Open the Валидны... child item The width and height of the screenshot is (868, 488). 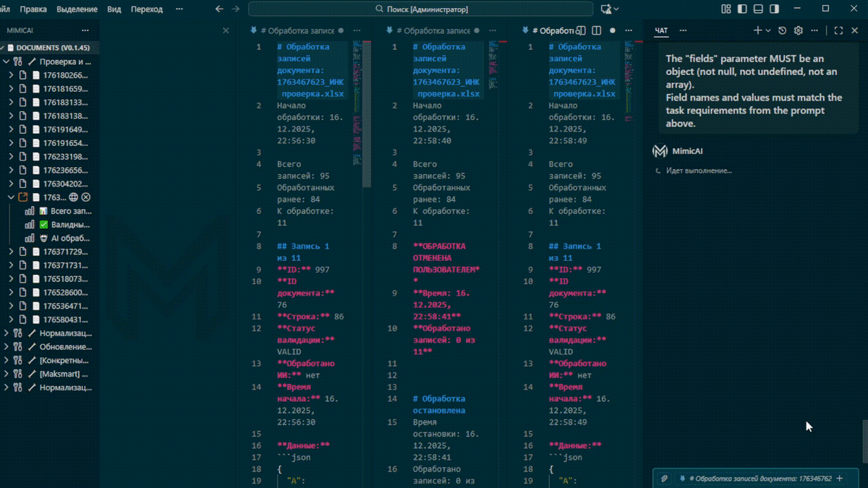[x=70, y=225]
